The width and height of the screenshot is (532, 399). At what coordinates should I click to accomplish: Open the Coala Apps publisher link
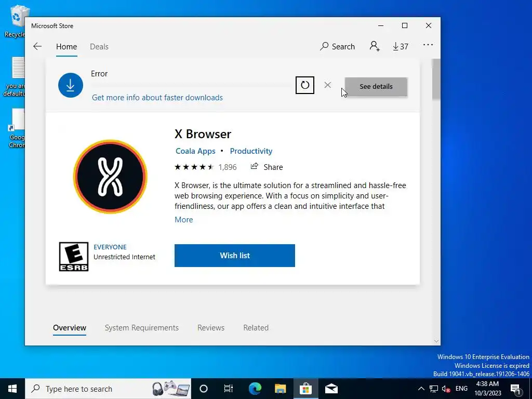click(195, 151)
